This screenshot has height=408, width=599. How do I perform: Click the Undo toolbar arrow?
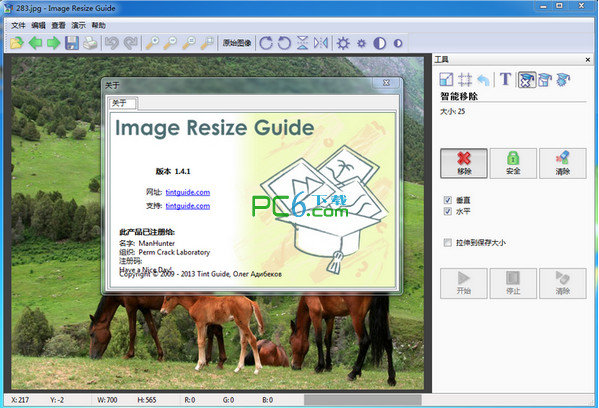[x=112, y=43]
